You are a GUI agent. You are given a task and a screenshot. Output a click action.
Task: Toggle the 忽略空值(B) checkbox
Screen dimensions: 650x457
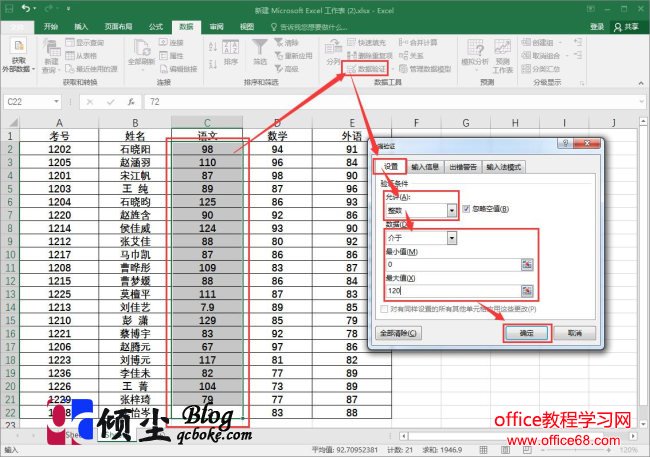466,209
